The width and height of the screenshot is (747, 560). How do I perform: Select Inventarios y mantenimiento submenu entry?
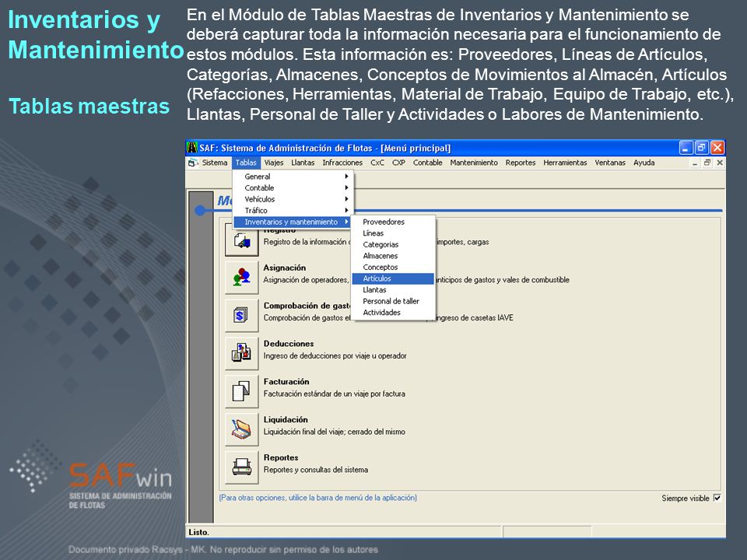point(293,222)
